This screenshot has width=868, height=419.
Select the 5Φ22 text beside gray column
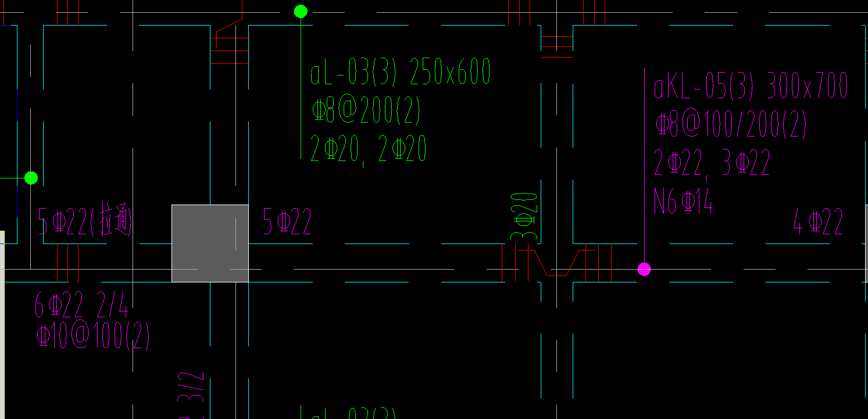tap(287, 222)
